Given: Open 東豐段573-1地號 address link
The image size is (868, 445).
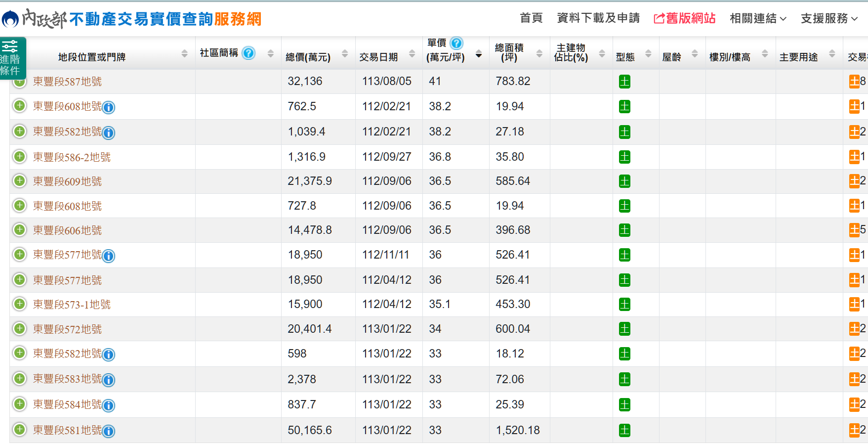Looking at the screenshot, I should coord(72,305).
